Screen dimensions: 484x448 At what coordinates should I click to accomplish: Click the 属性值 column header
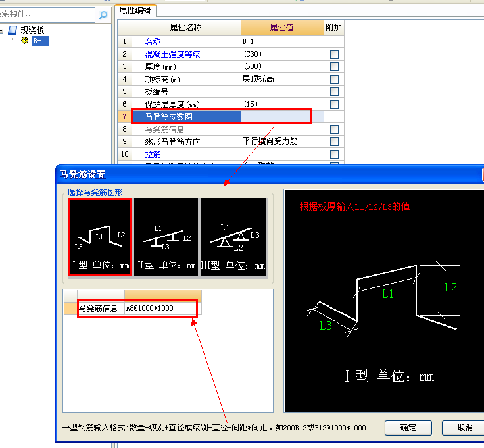282,28
